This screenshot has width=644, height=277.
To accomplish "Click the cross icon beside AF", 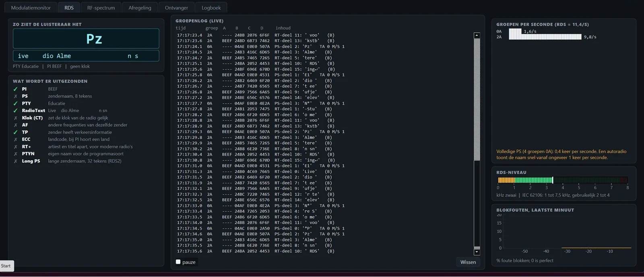I will tap(16, 125).
